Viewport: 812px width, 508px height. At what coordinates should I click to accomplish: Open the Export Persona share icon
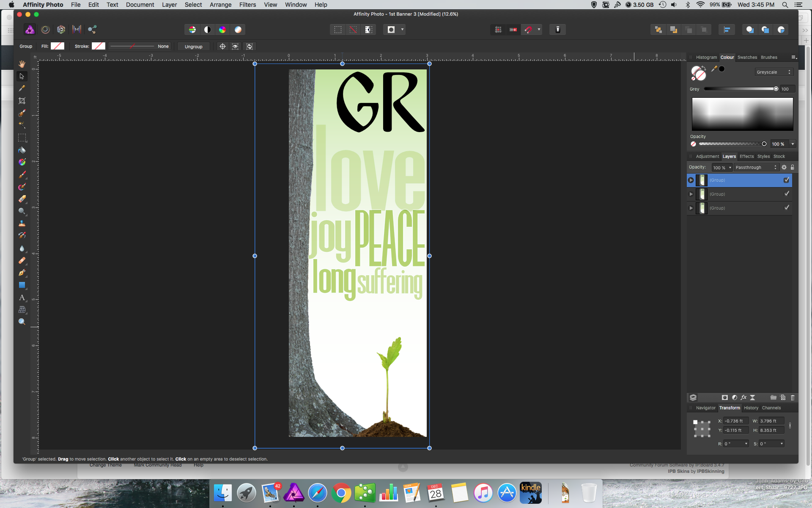point(92,30)
